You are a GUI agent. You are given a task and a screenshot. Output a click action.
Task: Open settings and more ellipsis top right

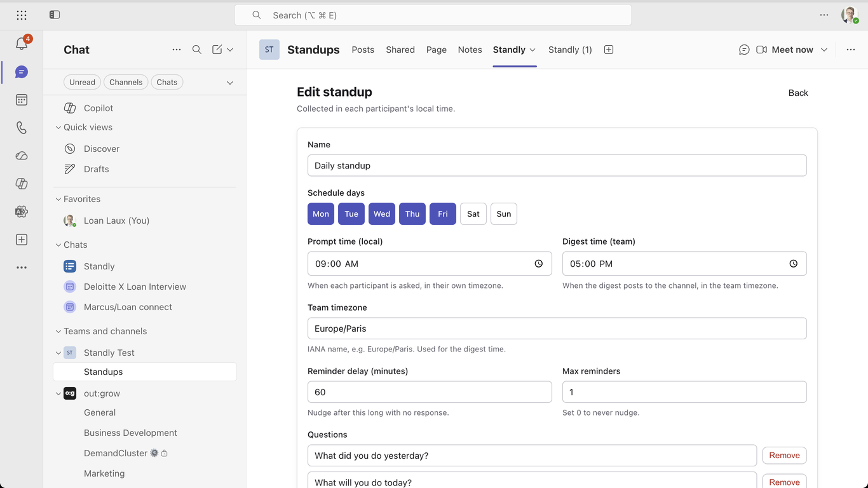click(824, 15)
